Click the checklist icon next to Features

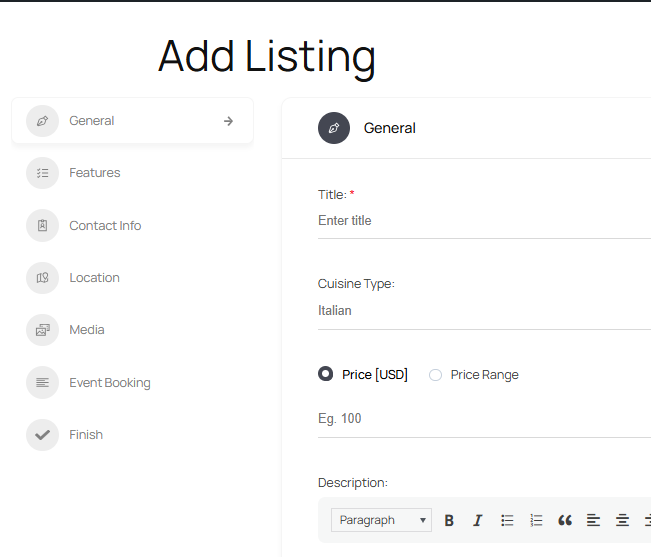42,173
